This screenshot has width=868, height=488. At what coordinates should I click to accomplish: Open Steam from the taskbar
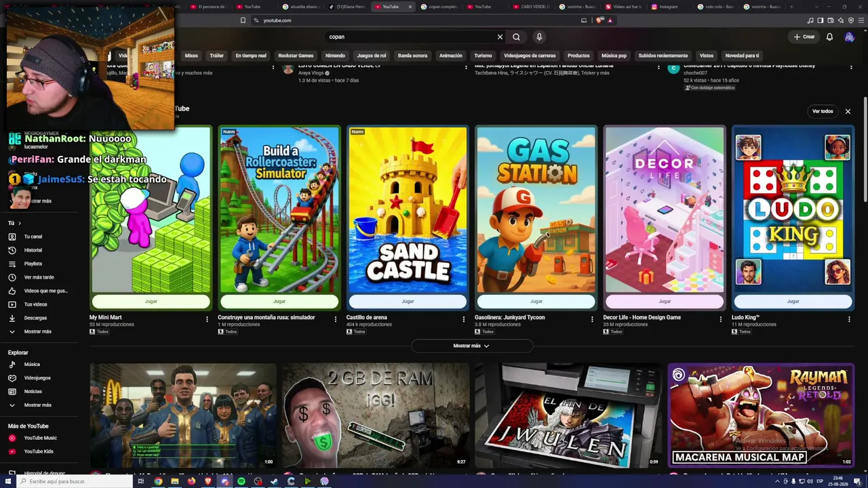click(275, 481)
